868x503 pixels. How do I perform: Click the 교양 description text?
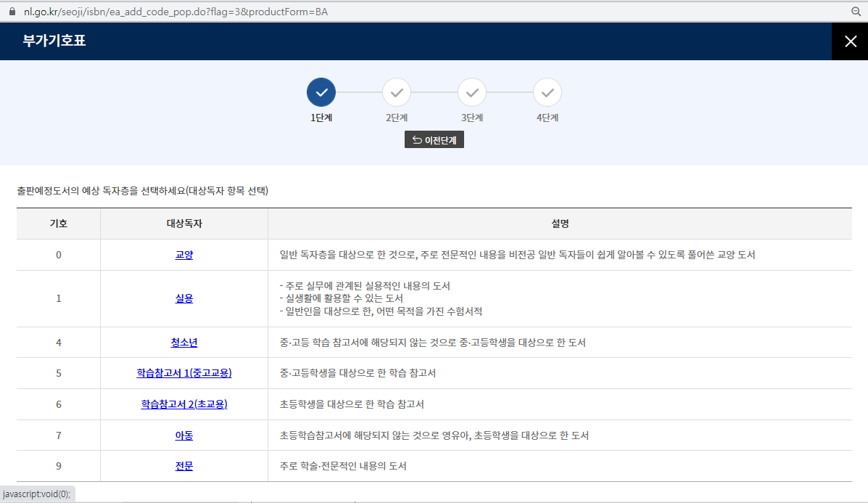click(x=517, y=255)
